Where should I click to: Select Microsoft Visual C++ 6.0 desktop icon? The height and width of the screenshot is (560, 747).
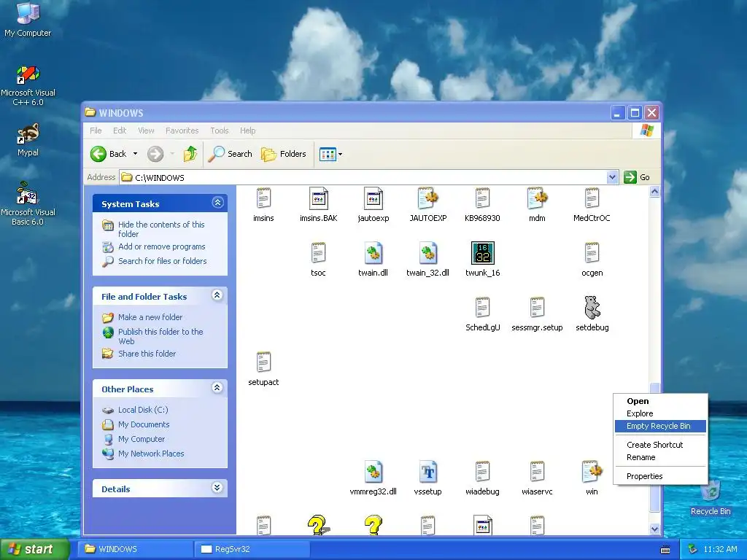pos(28,86)
